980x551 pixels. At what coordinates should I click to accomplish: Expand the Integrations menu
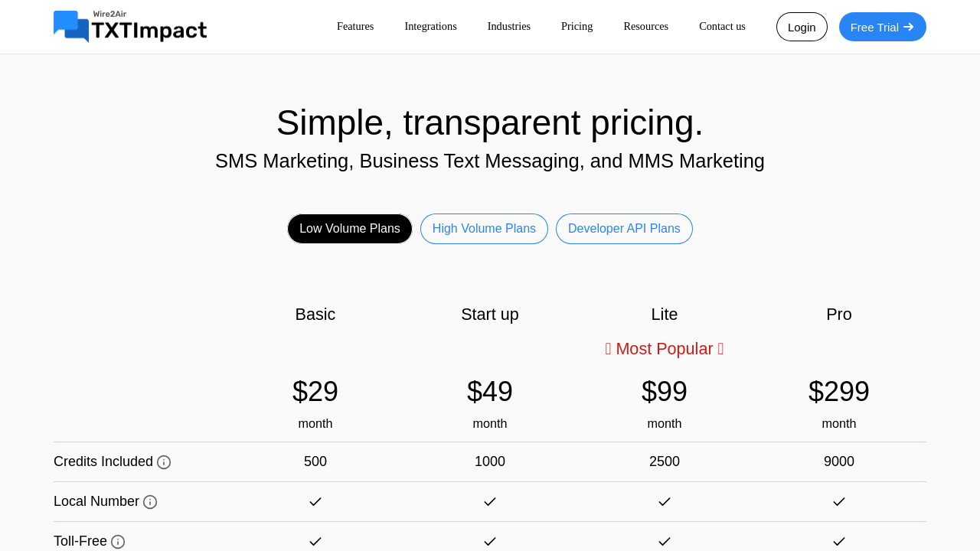[x=430, y=26]
